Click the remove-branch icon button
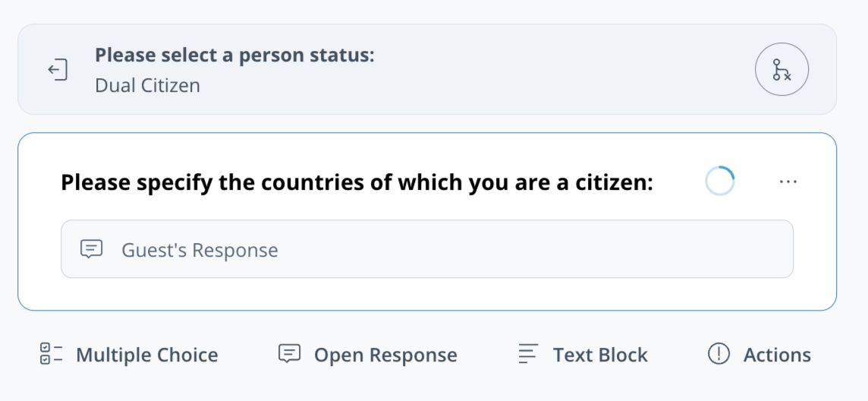Screen dimensions: 868x401 [x=782, y=70]
